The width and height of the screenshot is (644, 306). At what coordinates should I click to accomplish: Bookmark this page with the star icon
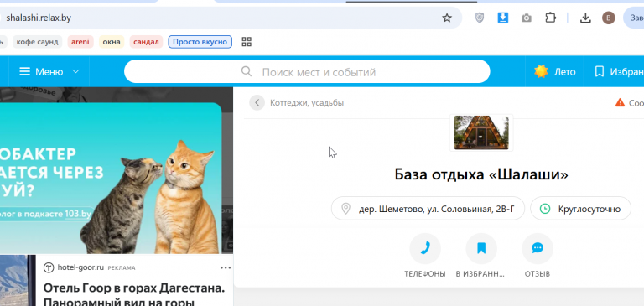[x=447, y=18]
